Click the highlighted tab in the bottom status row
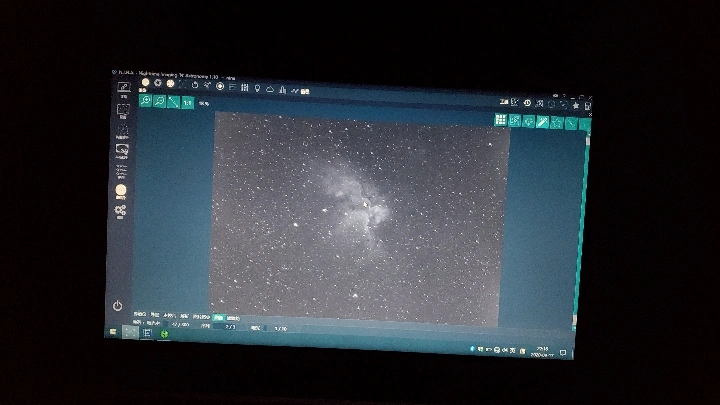Viewport: 720px width, 405px height. click(218, 317)
